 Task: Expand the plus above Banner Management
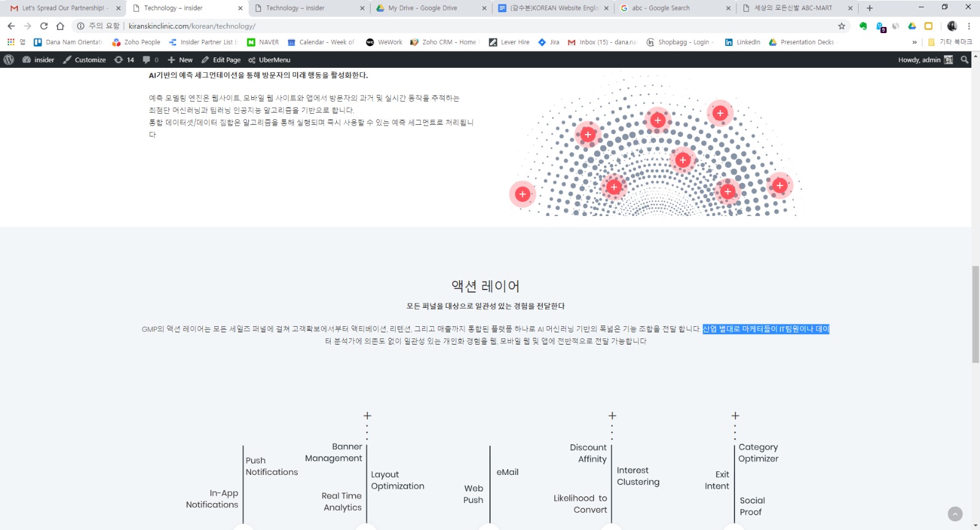367,416
